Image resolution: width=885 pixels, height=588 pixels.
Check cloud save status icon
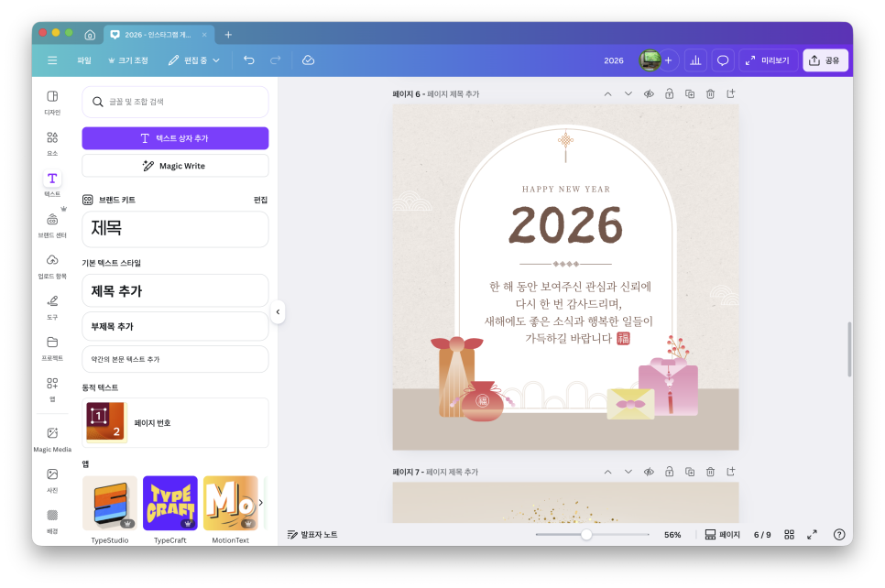point(308,60)
